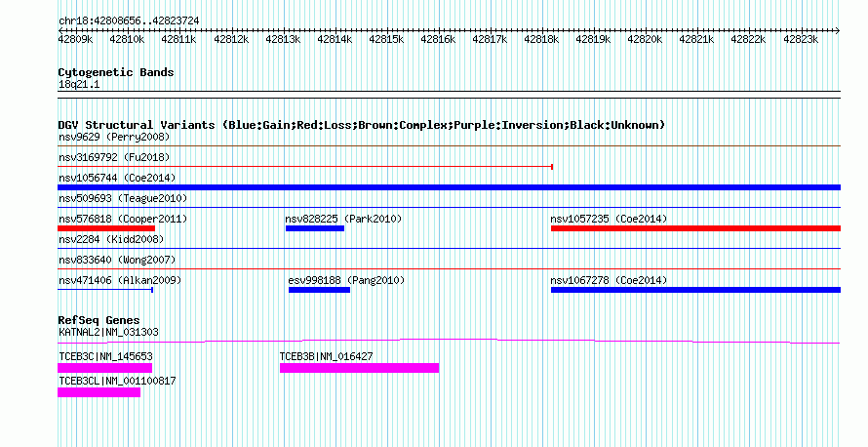868x447 pixels.
Task: Open variant nsv833640 (Wong2007) label
Action: click(117, 260)
